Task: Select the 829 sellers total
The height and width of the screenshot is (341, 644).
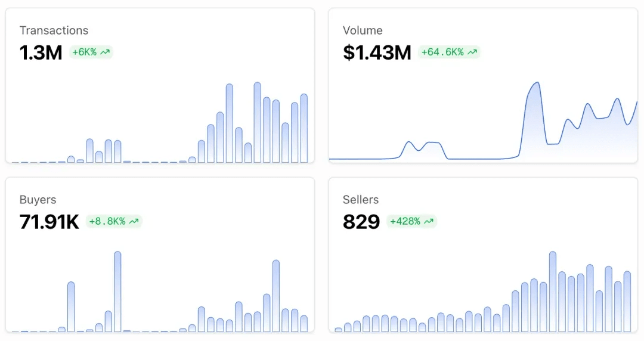Action: (361, 222)
